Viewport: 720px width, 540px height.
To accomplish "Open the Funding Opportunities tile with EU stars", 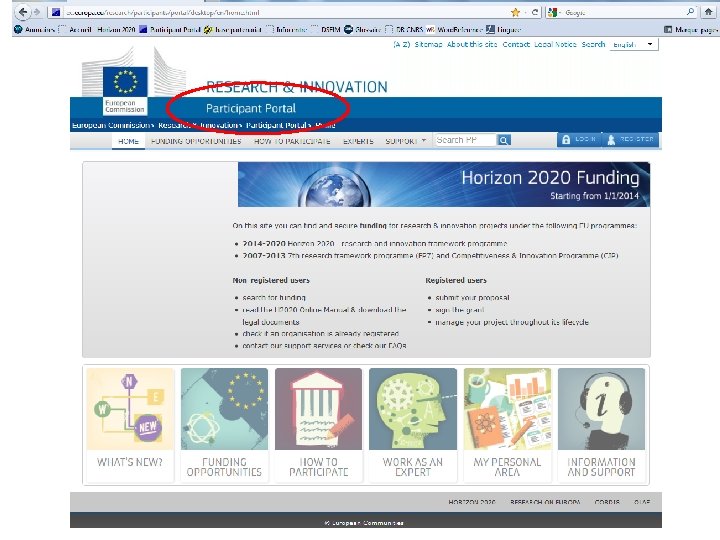I will click(x=224, y=425).
